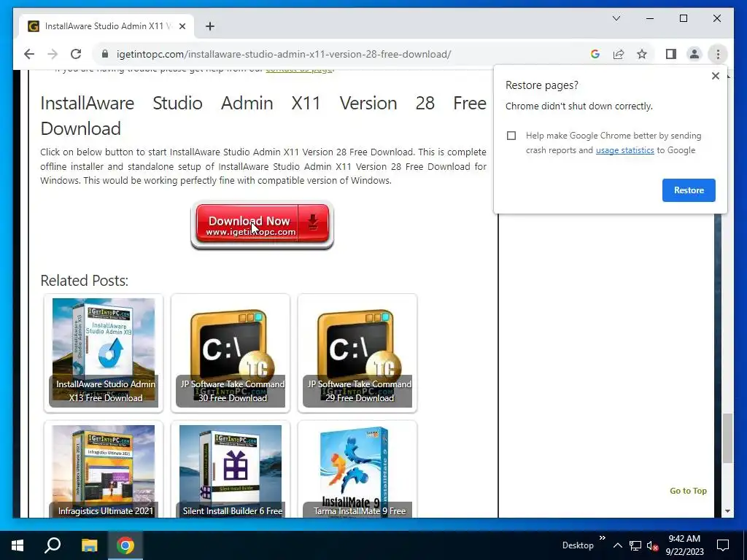Image resolution: width=747 pixels, height=560 pixels.
Task: Click the Google icon in address bar
Action: (595, 54)
